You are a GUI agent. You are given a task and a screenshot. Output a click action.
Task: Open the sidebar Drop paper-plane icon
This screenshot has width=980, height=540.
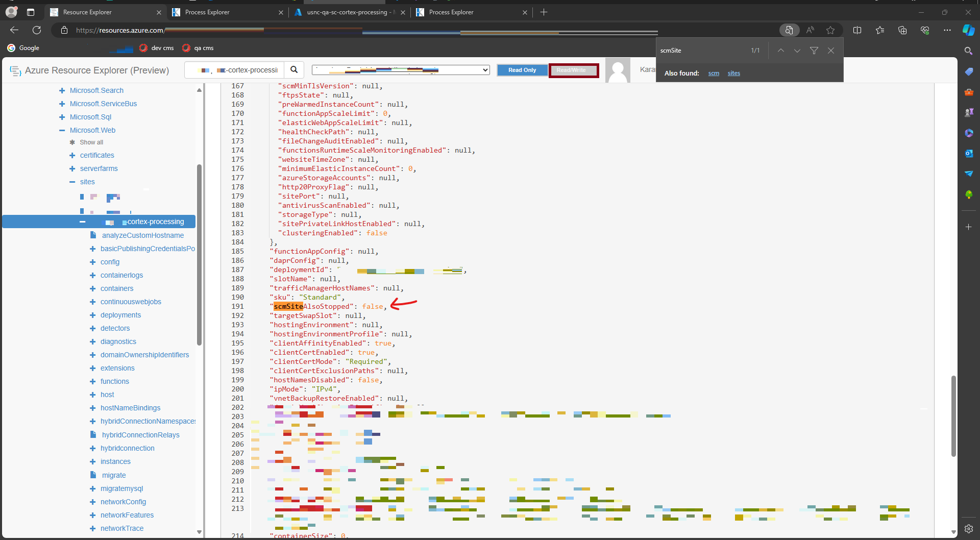[969, 174]
